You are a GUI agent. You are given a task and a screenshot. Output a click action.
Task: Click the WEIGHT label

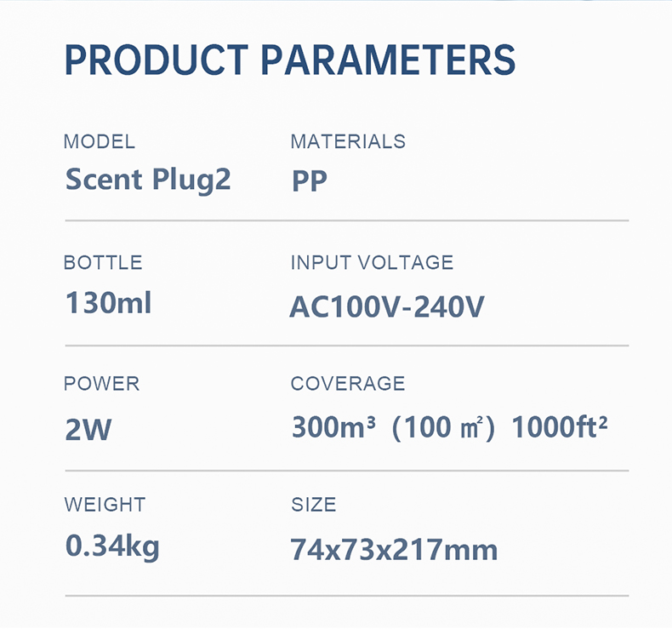coord(105,505)
